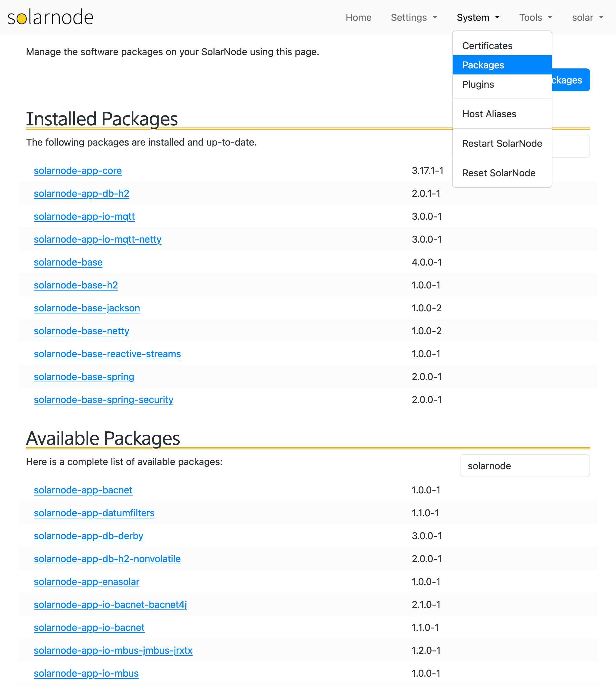Image resolution: width=616 pixels, height=686 pixels.
Task: Open the solarnode-app-core package details
Action: click(77, 171)
